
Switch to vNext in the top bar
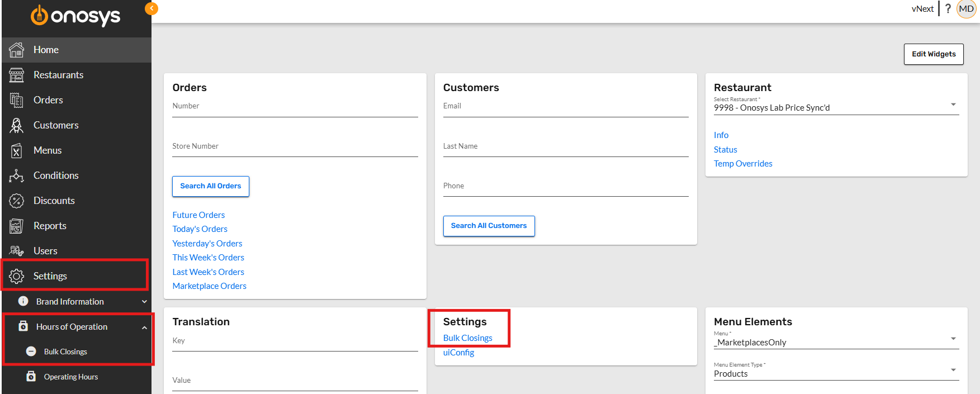pyautogui.click(x=922, y=9)
